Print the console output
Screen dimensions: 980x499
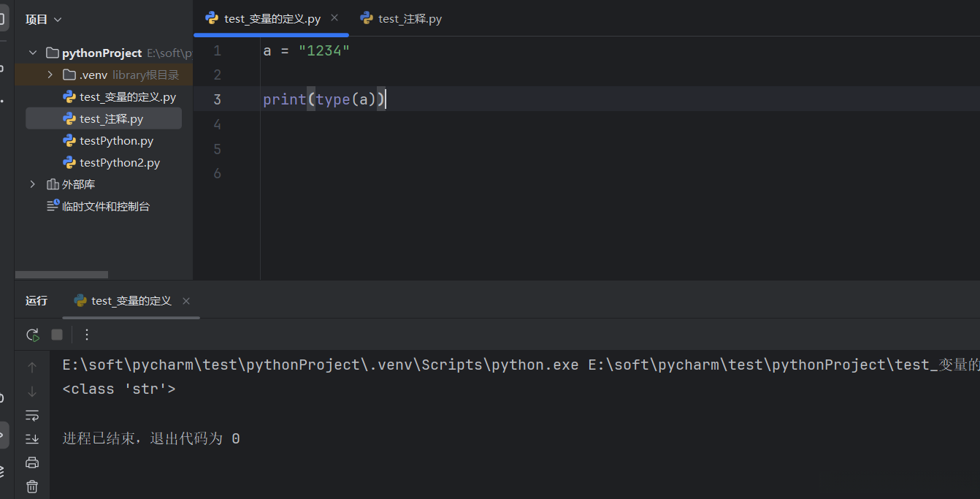click(x=32, y=462)
